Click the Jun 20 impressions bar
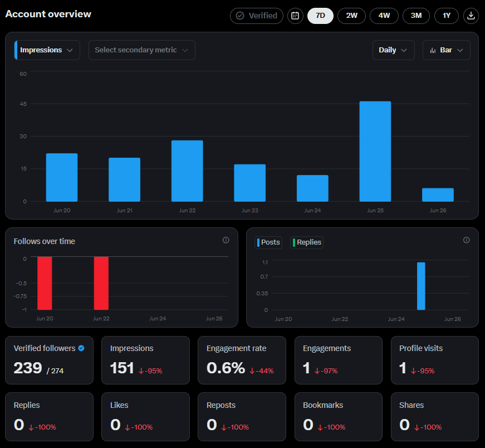Viewport: 485px width, 448px height. tap(62, 177)
